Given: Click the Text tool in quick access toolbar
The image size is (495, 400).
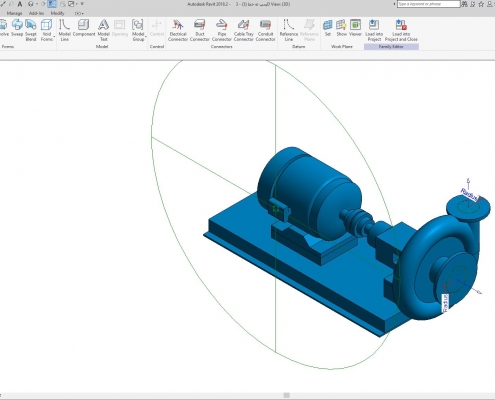Looking at the screenshot, I should (20, 4).
